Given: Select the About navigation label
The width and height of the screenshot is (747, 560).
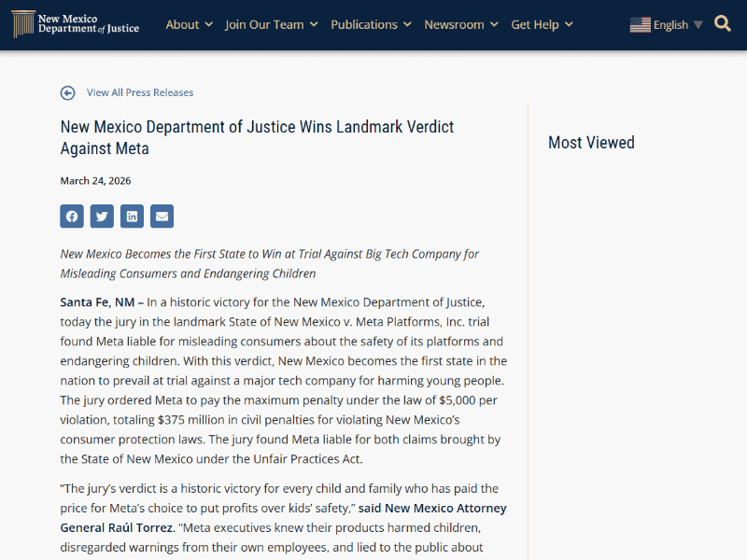Looking at the screenshot, I should point(182,24).
